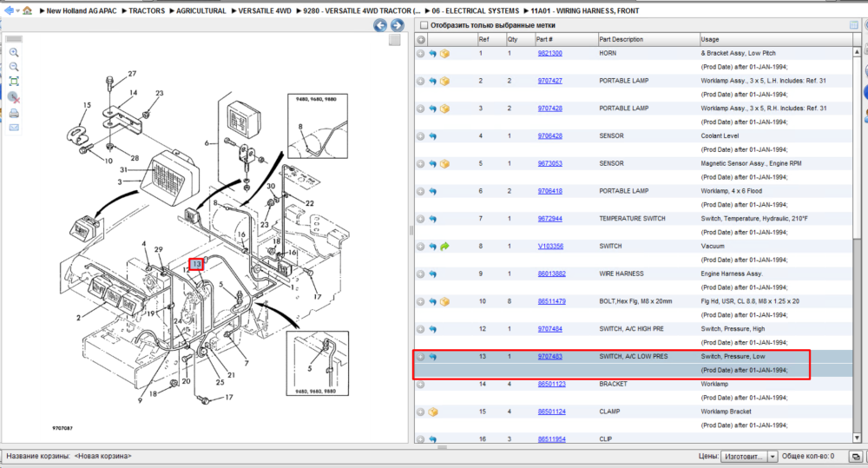Open part number 9707484 link

click(x=549, y=329)
